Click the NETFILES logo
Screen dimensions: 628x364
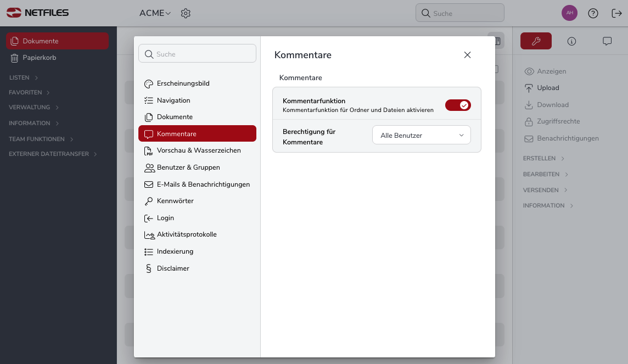click(x=38, y=13)
